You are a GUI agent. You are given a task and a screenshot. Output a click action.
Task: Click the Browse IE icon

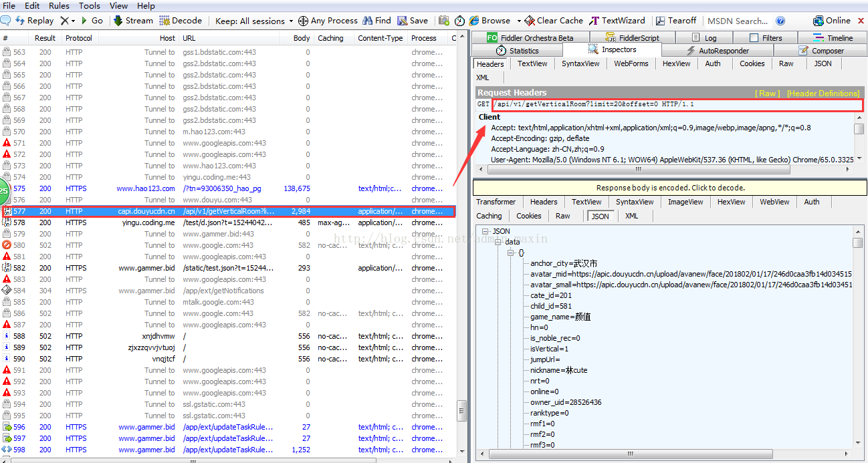[x=474, y=21]
